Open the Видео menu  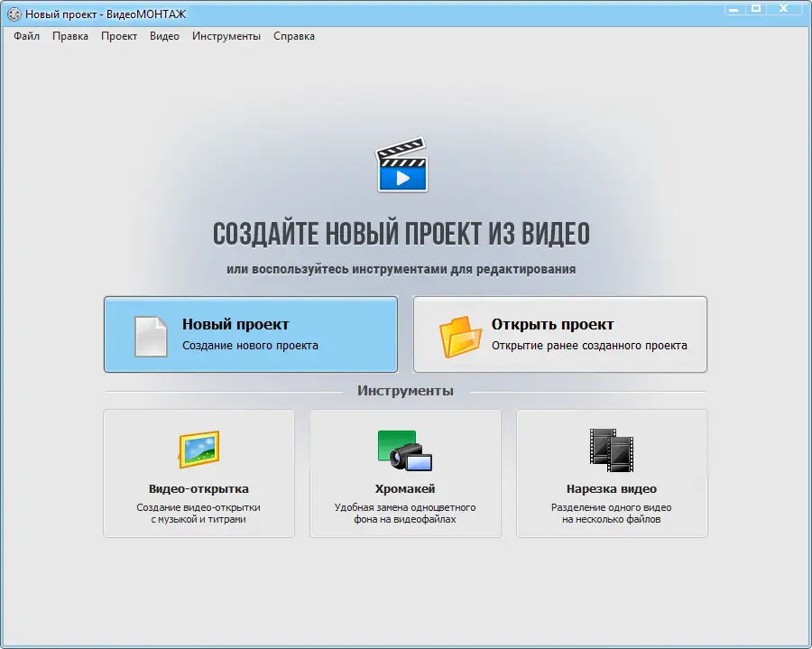[x=163, y=36]
